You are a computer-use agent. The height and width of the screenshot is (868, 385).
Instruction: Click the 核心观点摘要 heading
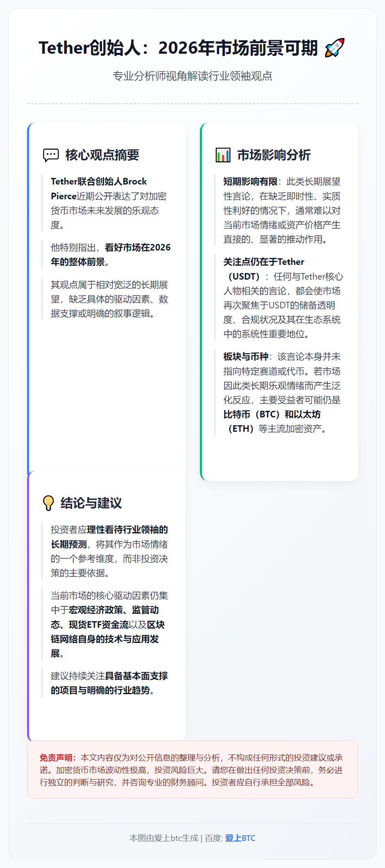(102, 155)
